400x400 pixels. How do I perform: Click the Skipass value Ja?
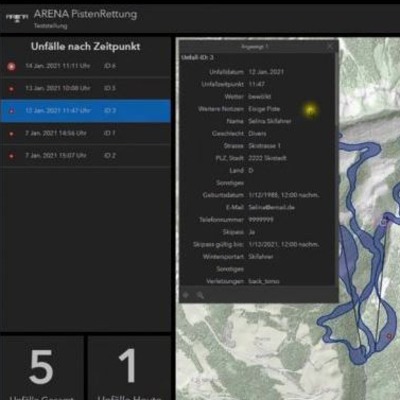252,232
